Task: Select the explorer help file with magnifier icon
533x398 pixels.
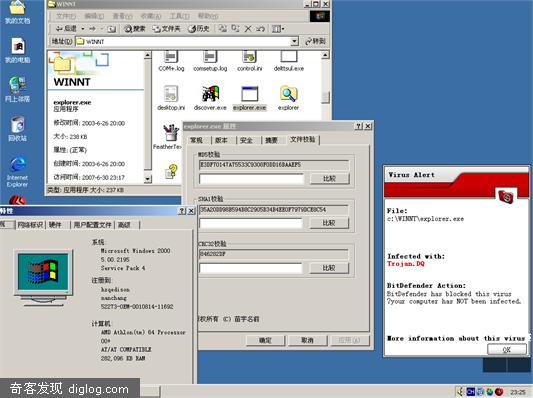Action: point(289,98)
